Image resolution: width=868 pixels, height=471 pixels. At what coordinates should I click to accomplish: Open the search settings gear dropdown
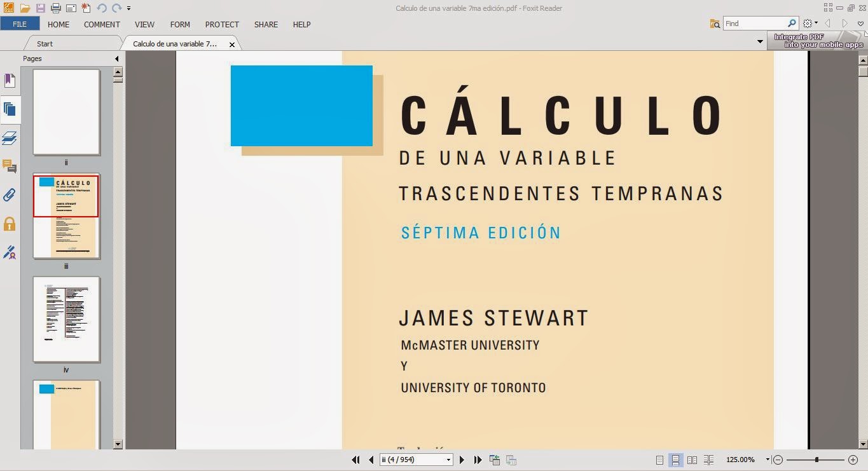(x=809, y=24)
